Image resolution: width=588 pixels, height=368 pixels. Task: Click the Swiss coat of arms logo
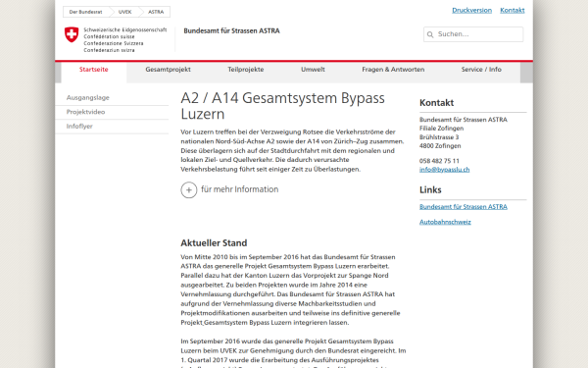[x=72, y=34]
